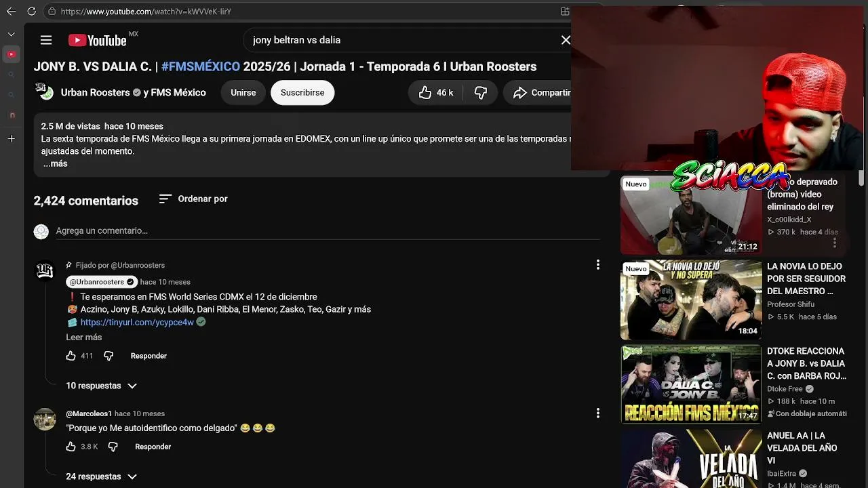868x488 pixels.
Task: Select the browser address bar URL
Action: (x=146, y=12)
